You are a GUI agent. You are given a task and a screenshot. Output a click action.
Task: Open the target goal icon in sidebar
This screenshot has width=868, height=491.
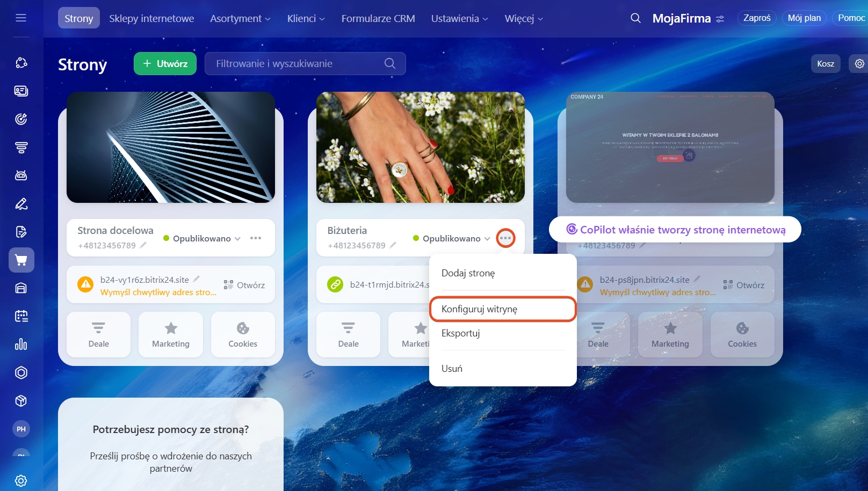click(21, 119)
